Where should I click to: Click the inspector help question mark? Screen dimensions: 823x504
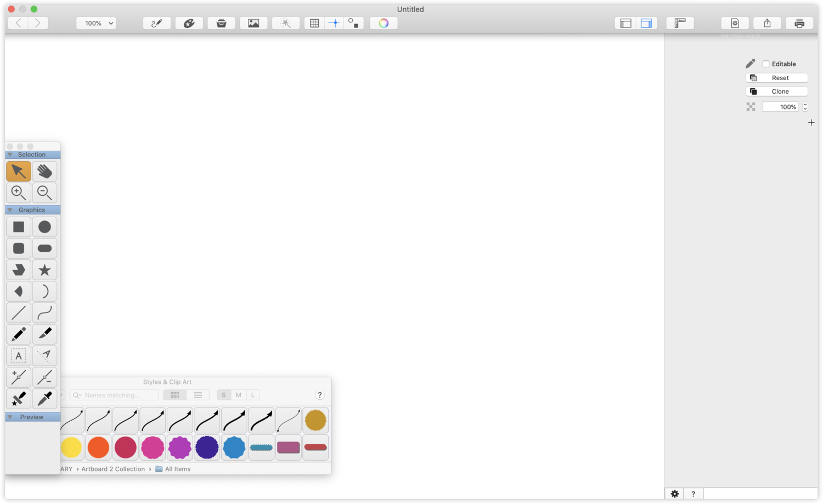tap(694, 494)
